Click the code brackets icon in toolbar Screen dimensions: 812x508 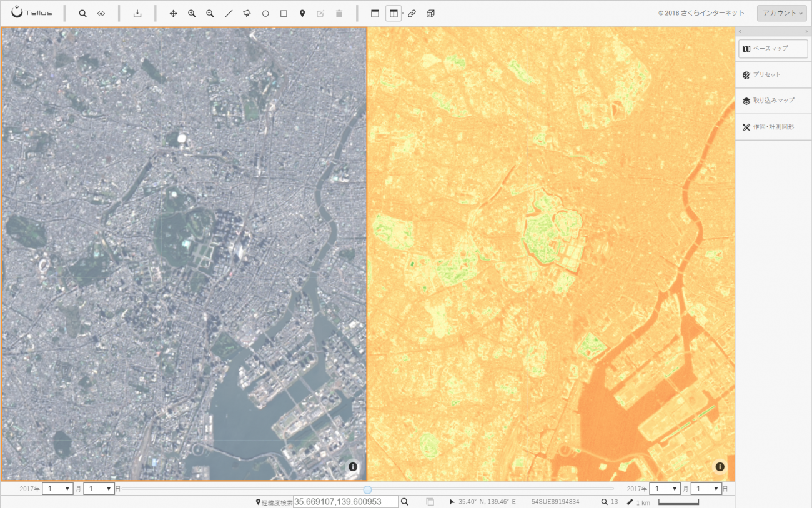(x=101, y=13)
